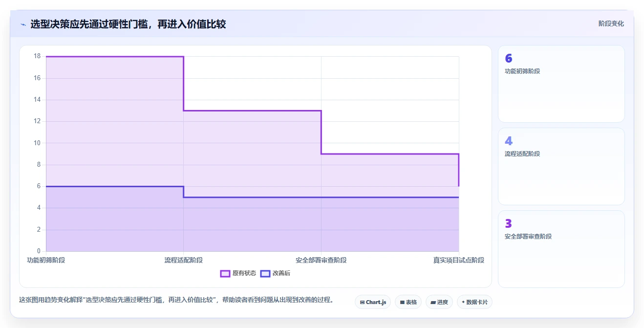Click the x-axis label 流程适配阶段
Viewport: 644px width, 328px height.
(184, 260)
